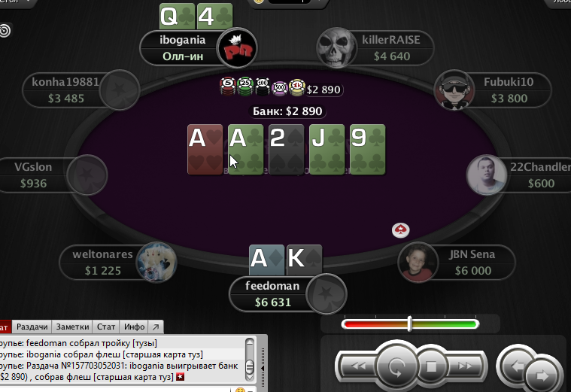Click ibogania's PR avatar icon
This screenshot has width=571, height=392.
pos(237,48)
